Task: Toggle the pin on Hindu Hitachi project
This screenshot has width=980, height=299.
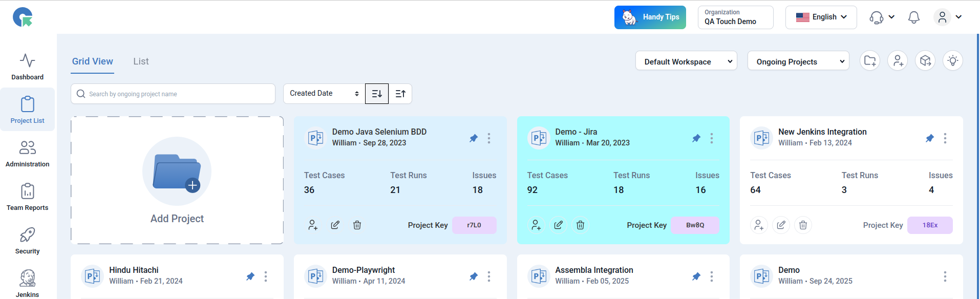Action: coord(250,276)
